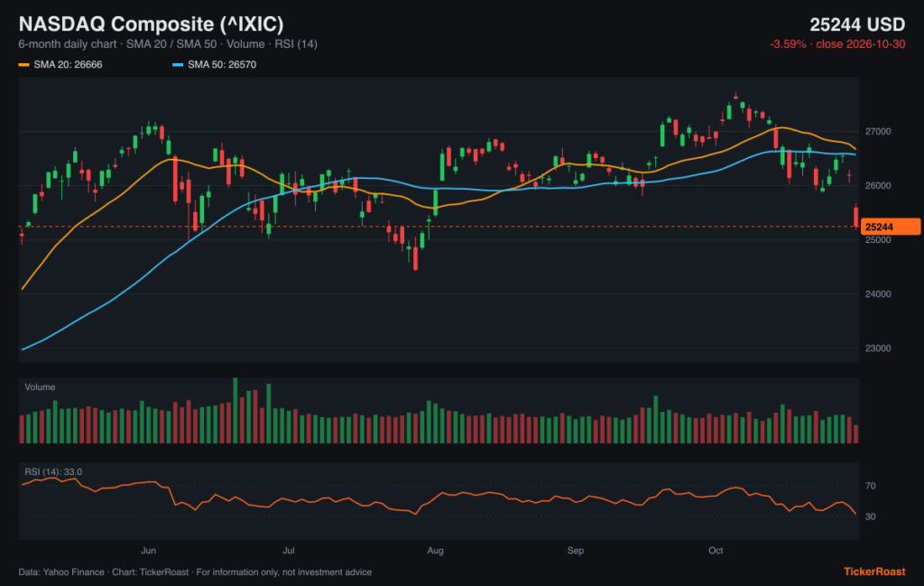Viewport: 924px width, 586px height.
Task: Click the 25000 price axis label
Action: pyautogui.click(x=878, y=240)
